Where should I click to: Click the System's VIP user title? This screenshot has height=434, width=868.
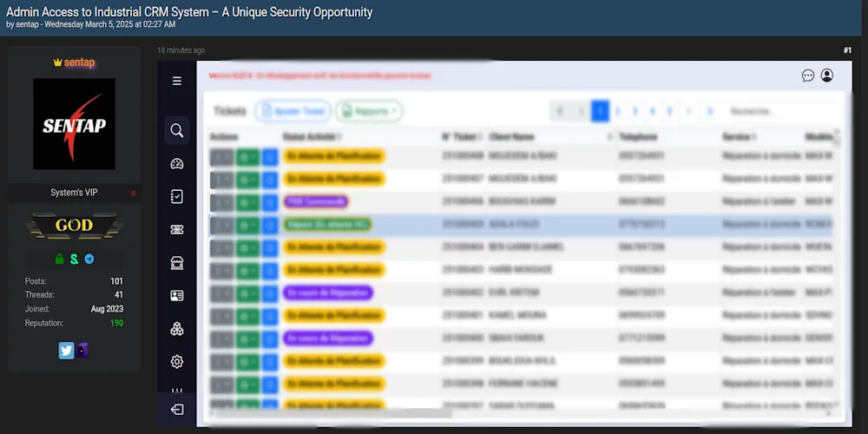pyautogui.click(x=74, y=193)
